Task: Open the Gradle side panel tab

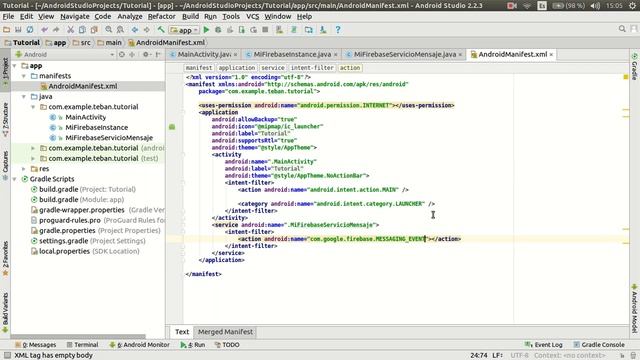Action: tap(634, 67)
